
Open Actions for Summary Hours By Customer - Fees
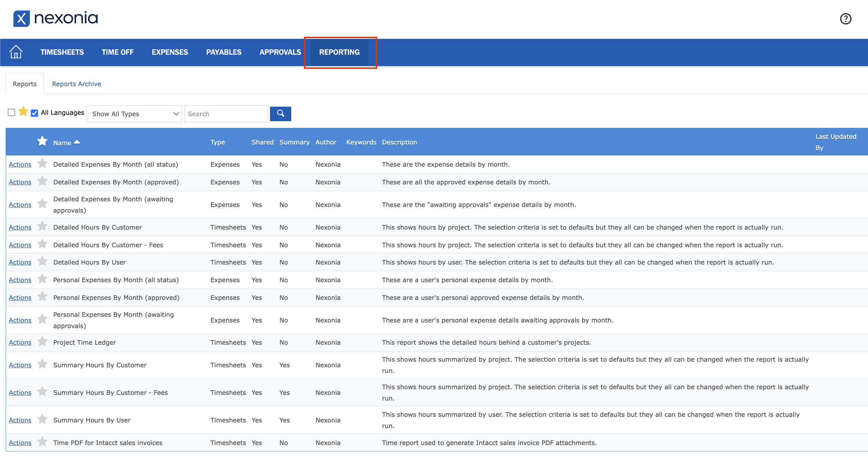20,393
